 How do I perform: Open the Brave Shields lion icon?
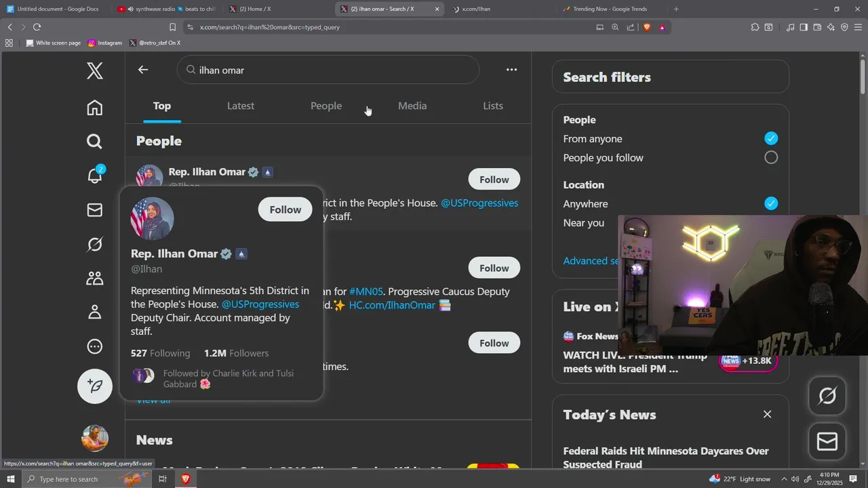click(x=646, y=27)
